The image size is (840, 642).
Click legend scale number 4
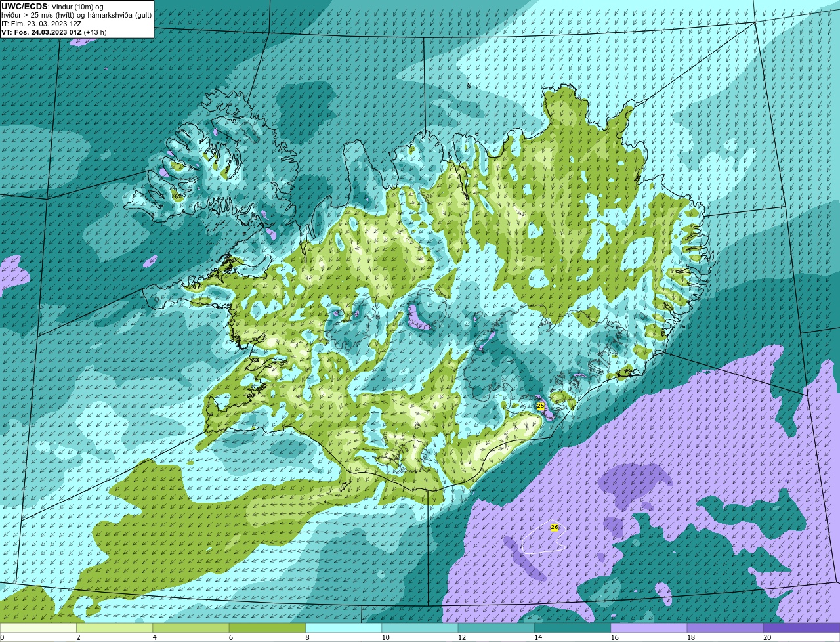point(154,637)
